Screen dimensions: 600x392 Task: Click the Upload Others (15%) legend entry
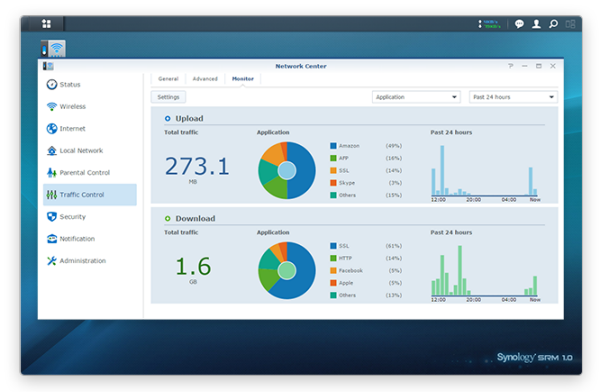click(x=366, y=195)
